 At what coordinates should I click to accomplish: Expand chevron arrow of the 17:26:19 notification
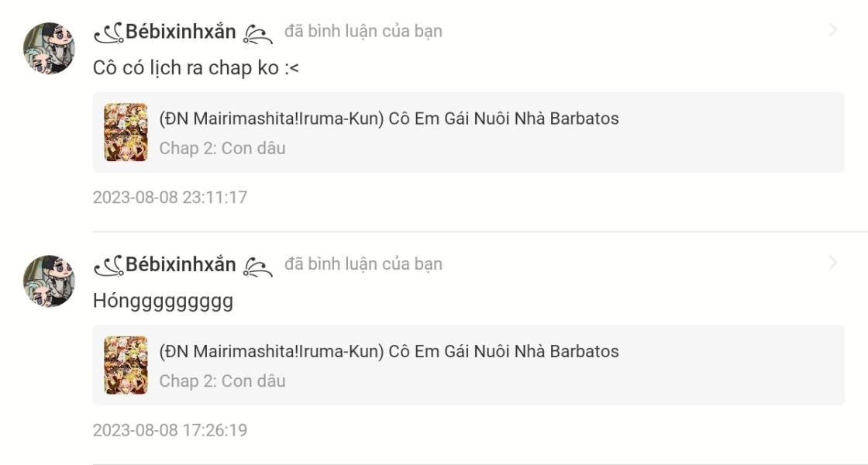tap(833, 263)
